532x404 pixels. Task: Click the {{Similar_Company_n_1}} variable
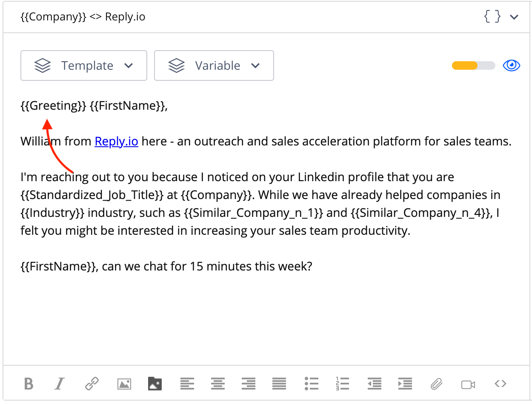coord(254,213)
